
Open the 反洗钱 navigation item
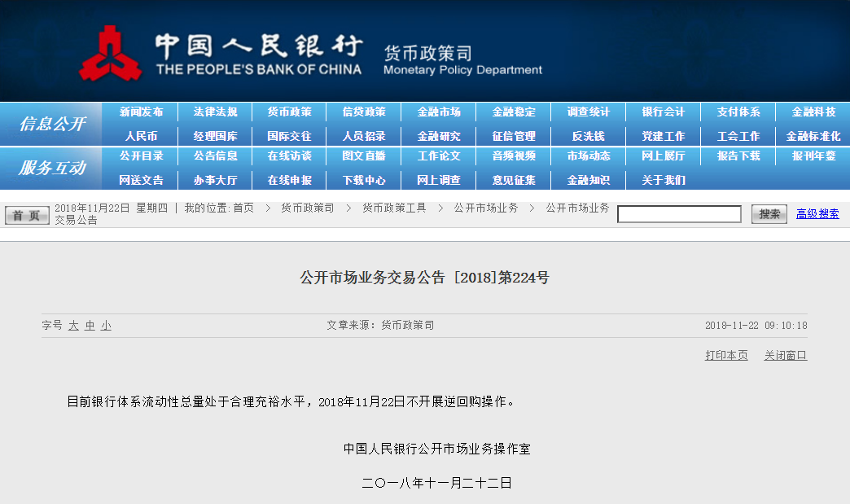[x=588, y=136]
